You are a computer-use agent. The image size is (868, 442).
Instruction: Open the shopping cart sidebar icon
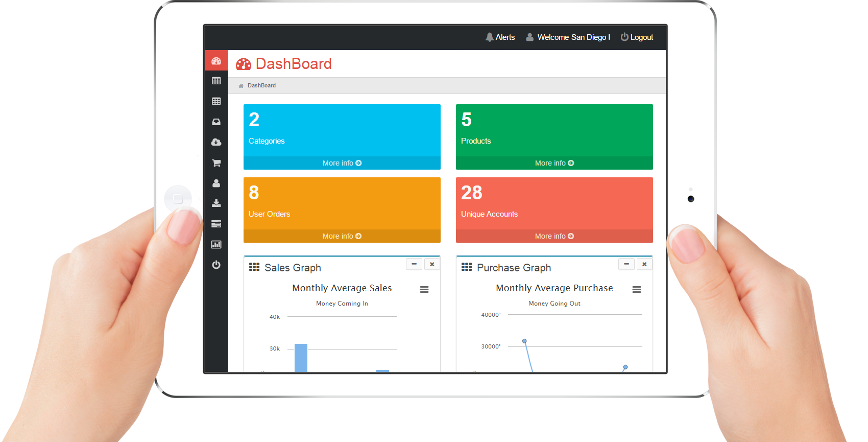(216, 163)
